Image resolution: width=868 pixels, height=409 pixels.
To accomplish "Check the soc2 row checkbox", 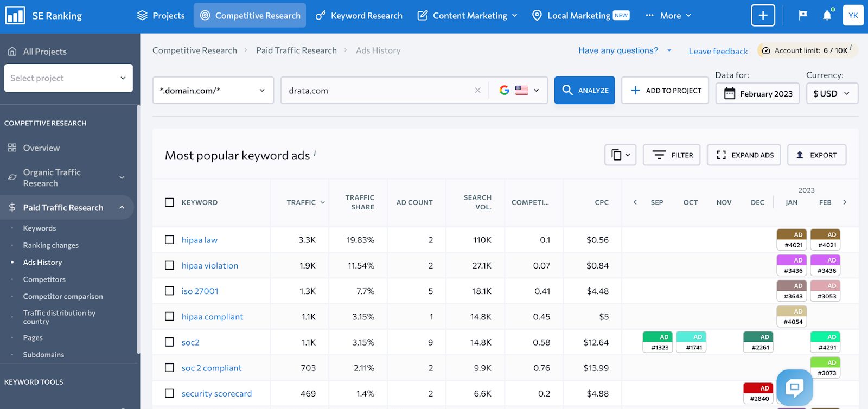I will (170, 342).
